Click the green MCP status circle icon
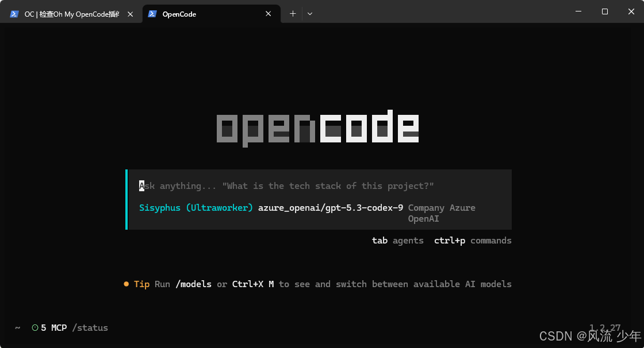The width and height of the screenshot is (644, 348). pos(35,328)
